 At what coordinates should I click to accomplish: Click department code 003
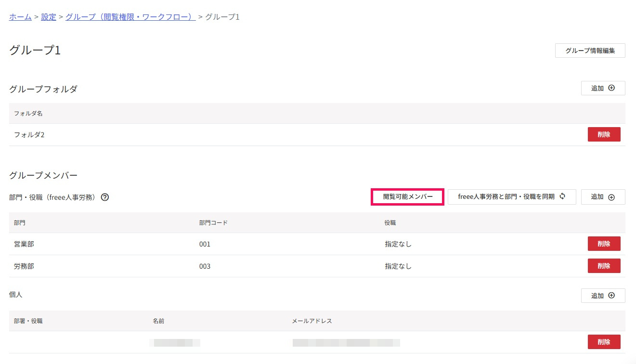[205, 266]
